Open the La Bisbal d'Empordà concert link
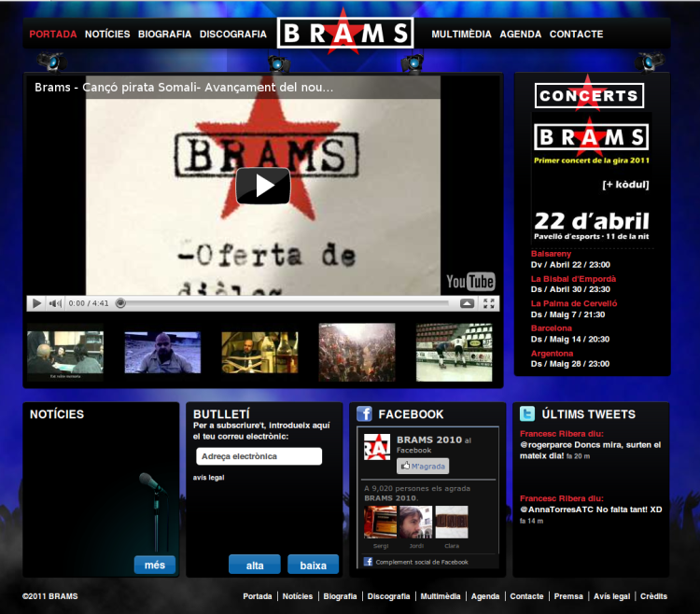The image size is (700, 614). click(573, 278)
